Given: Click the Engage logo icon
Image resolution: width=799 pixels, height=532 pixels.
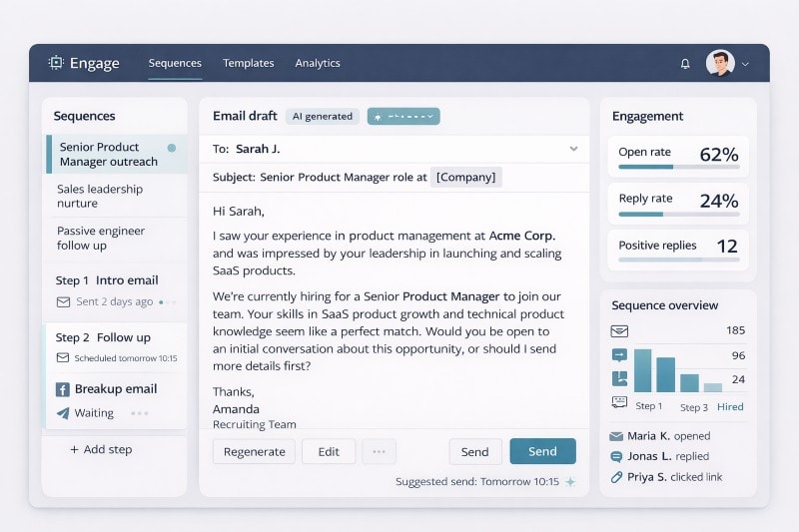Looking at the screenshot, I should 56,63.
